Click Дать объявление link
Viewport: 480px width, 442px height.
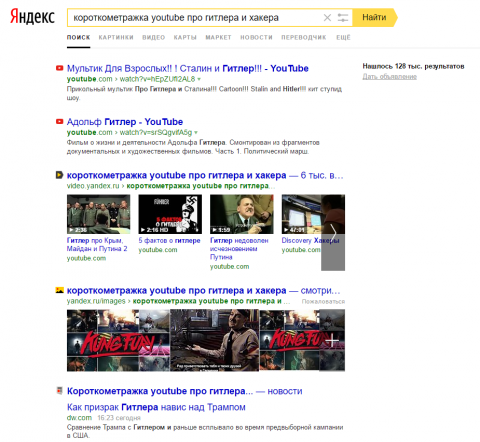click(x=390, y=76)
